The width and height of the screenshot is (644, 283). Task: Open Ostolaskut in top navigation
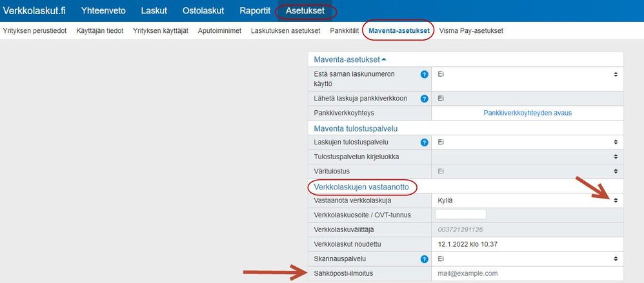(x=203, y=11)
